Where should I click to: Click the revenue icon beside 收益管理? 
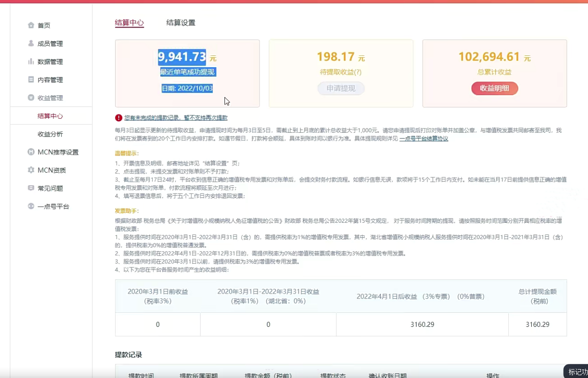coord(31,98)
